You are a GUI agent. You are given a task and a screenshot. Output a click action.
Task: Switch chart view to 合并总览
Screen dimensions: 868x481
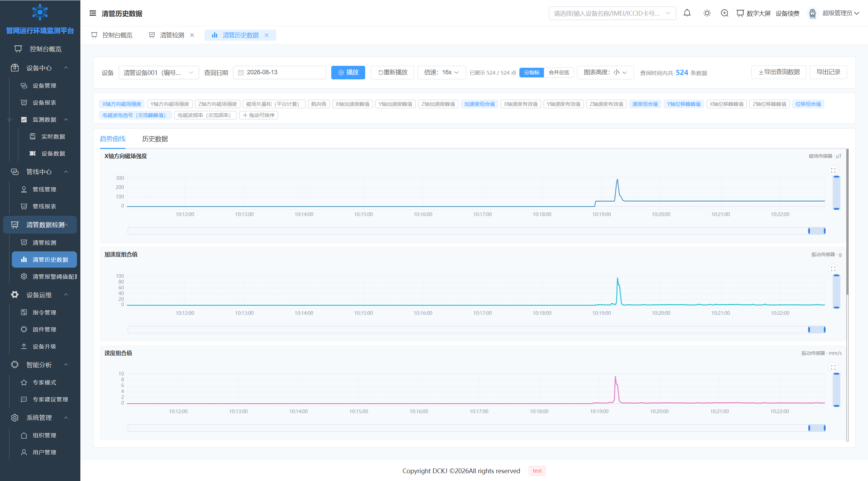coord(559,73)
